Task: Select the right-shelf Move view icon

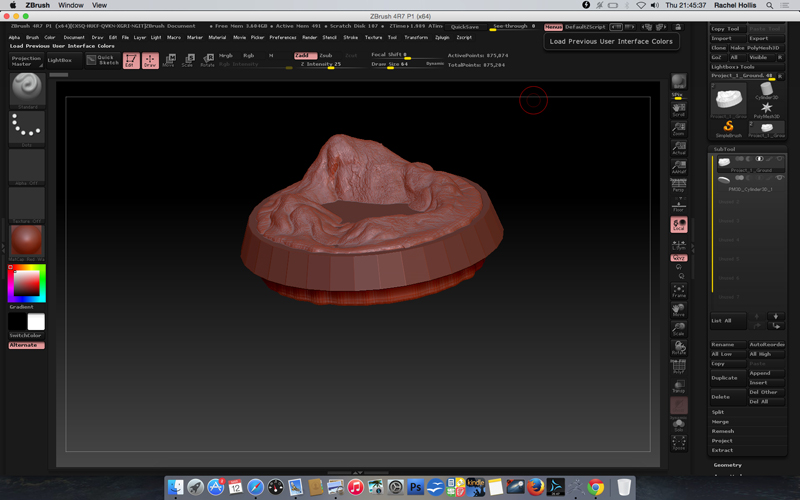Action: [679, 310]
